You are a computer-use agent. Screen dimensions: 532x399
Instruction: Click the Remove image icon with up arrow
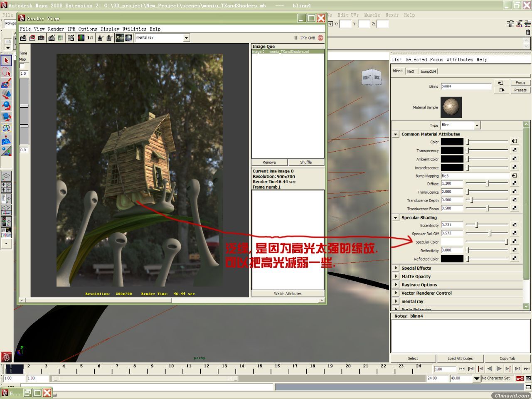(109, 38)
